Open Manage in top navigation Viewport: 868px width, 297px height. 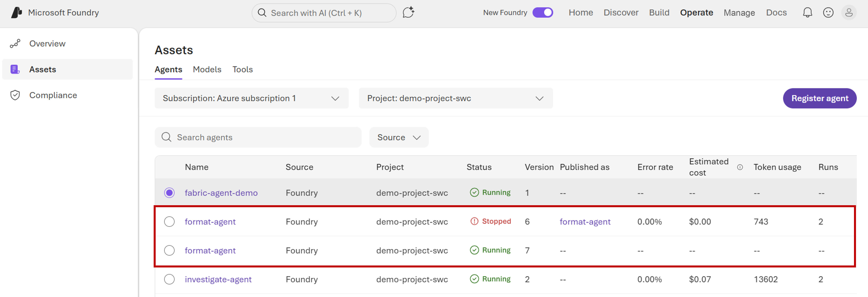[x=739, y=12]
